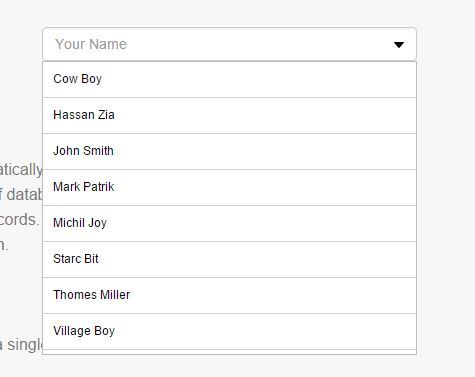Select Starc Bit as the name
Image resolution: width=475 pixels, height=377 pixels.
click(x=229, y=260)
